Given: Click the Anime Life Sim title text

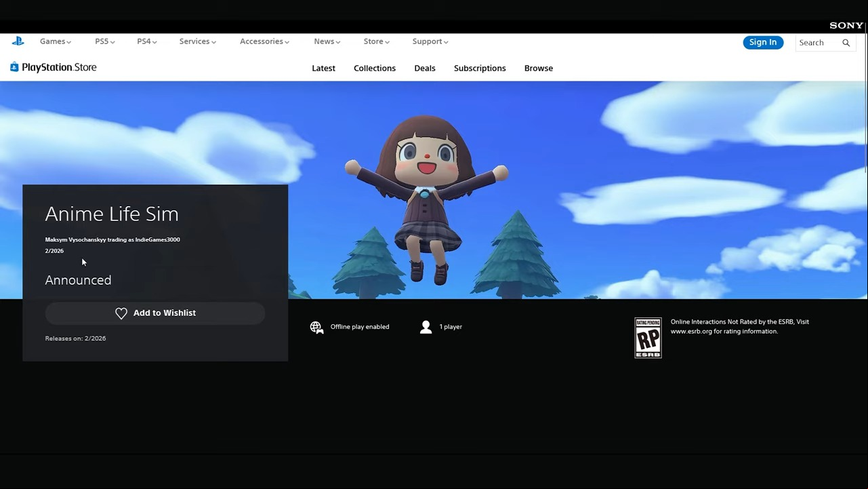Looking at the screenshot, I should click(112, 214).
